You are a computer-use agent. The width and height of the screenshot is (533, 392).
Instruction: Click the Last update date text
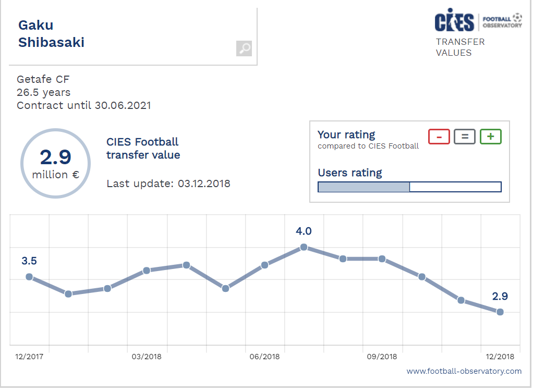168,183
